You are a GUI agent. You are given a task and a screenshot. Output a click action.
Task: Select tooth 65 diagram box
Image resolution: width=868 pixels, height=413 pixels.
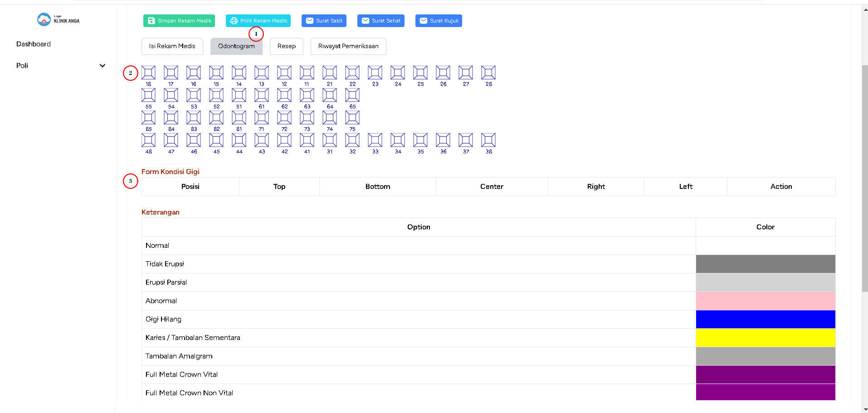pos(352,95)
